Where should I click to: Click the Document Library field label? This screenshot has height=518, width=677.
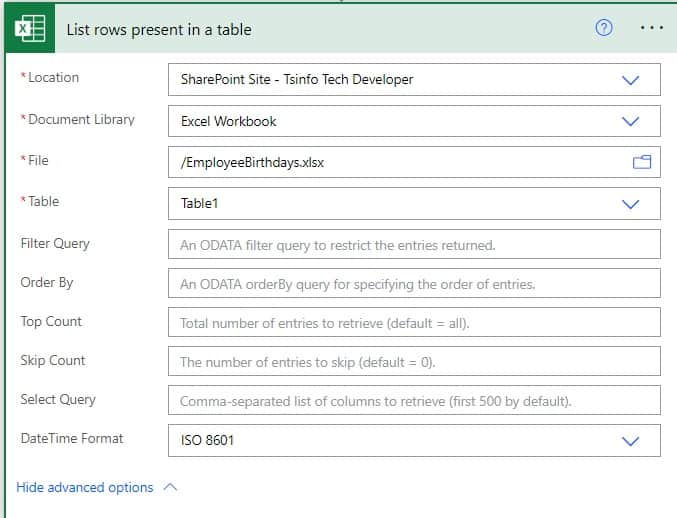(81, 120)
